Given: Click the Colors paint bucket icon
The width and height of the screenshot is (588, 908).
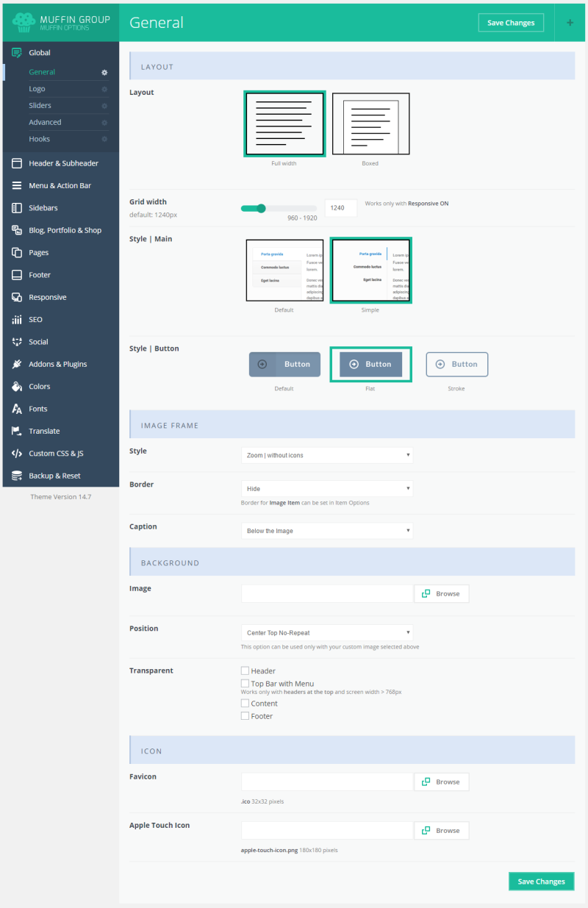Looking at the screenshot, I should point(17,387).
